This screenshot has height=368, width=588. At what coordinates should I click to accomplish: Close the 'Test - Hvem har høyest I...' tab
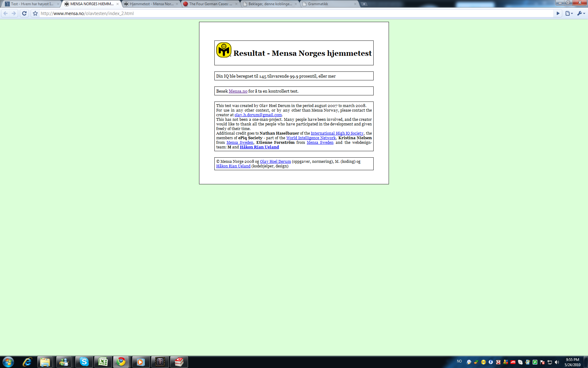tap(58, 4)
